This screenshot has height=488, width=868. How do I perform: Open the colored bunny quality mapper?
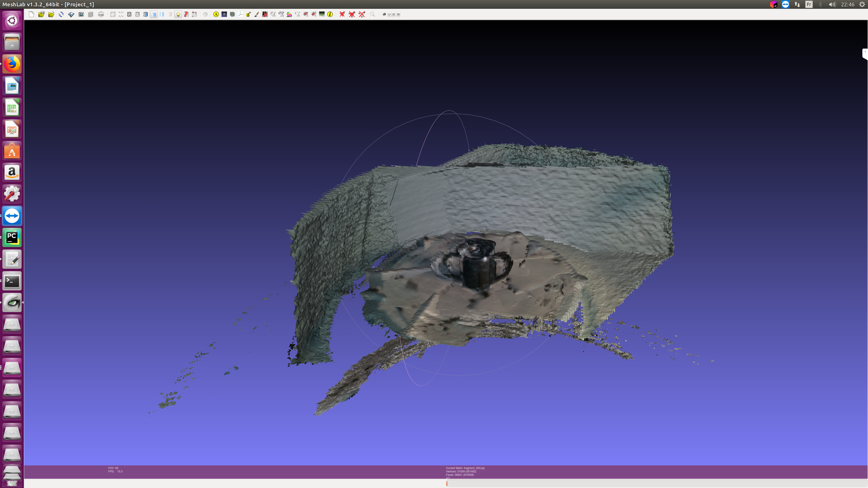coord(289,14)
